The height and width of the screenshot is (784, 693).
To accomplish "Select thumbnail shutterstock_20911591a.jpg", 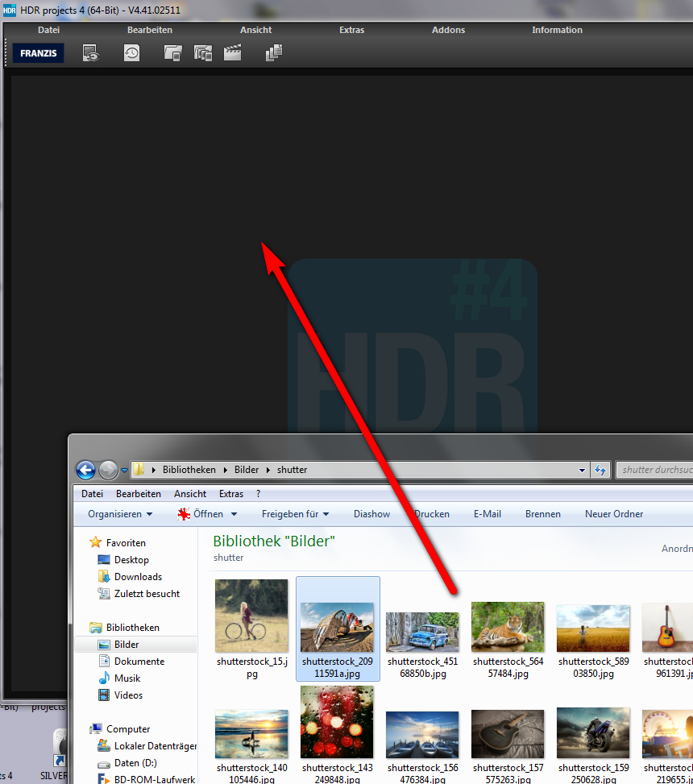I will (x=338, y=629).
